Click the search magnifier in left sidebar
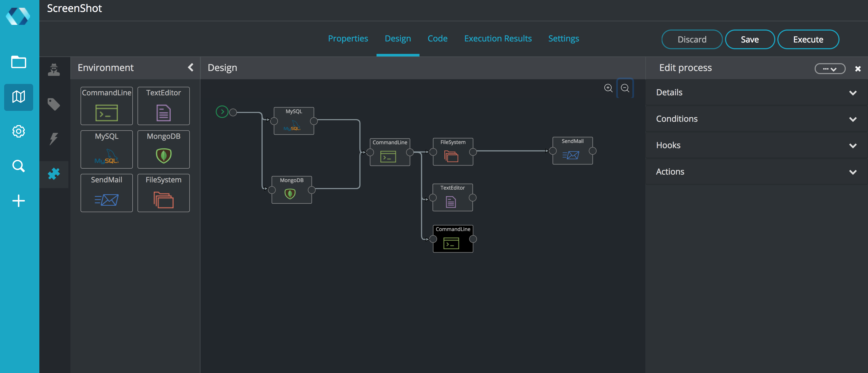The image size is (868, 373). tap(19, 166)
